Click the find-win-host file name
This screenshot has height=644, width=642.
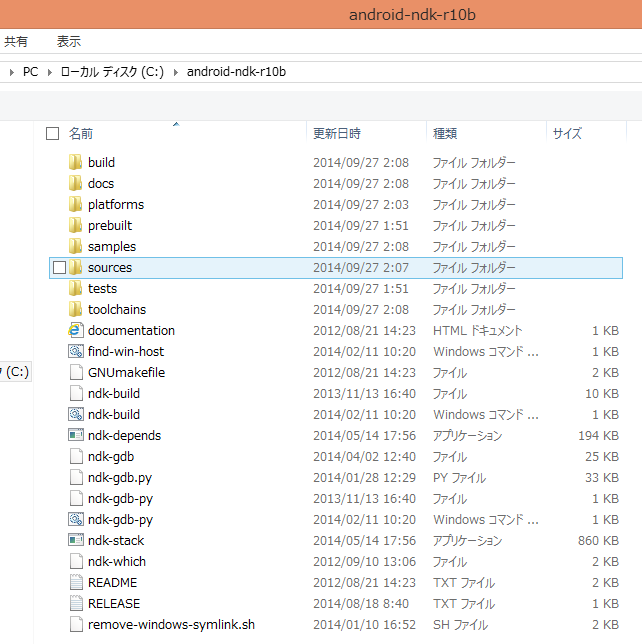[126, 351]
